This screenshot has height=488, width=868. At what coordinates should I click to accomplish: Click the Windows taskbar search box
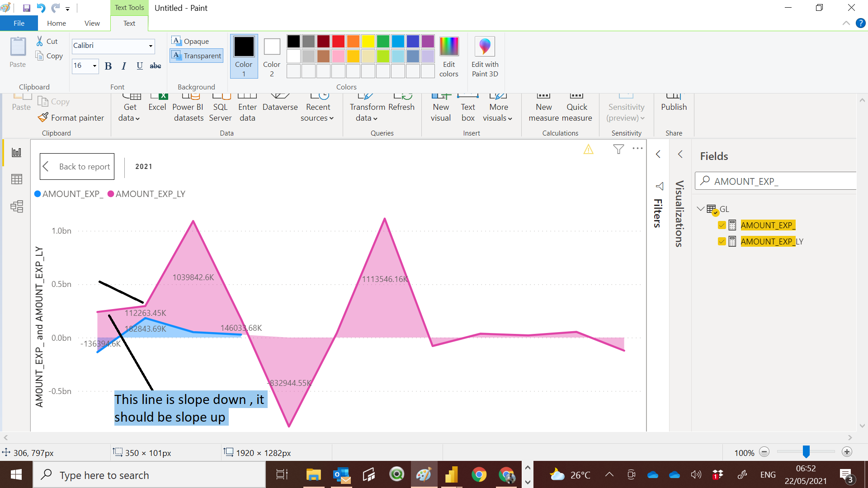[149, 475]
